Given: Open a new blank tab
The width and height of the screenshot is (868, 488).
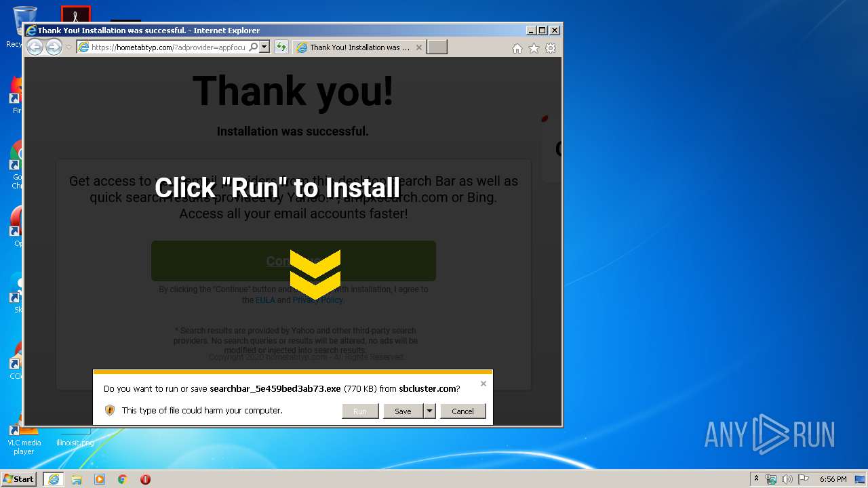Looking at the screenshot, I should [437, 47].
